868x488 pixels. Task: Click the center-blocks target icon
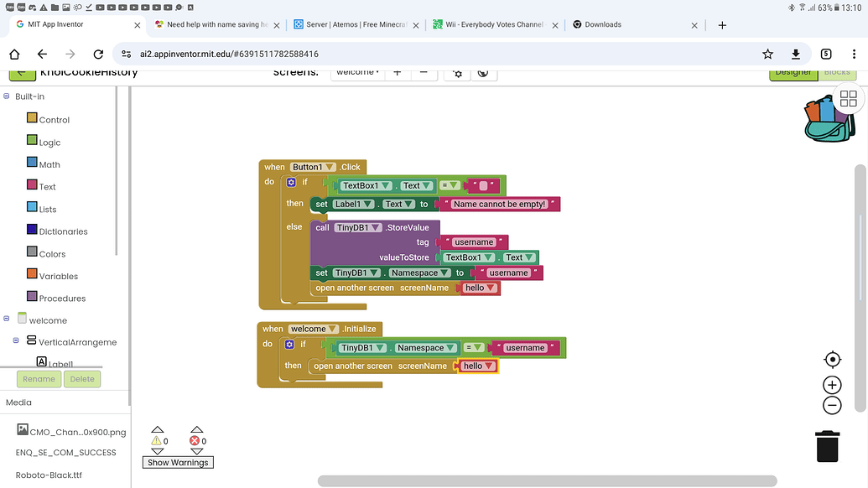point(832,359)
